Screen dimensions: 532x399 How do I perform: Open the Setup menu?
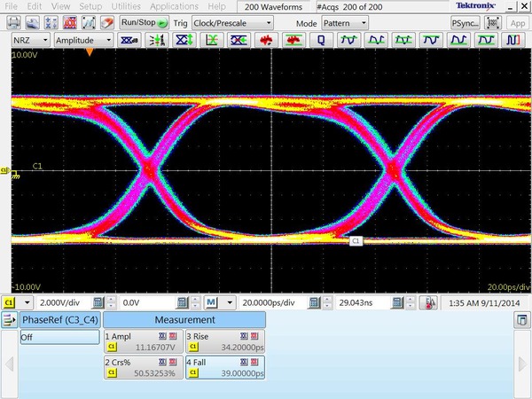click(x=90, y=6)
